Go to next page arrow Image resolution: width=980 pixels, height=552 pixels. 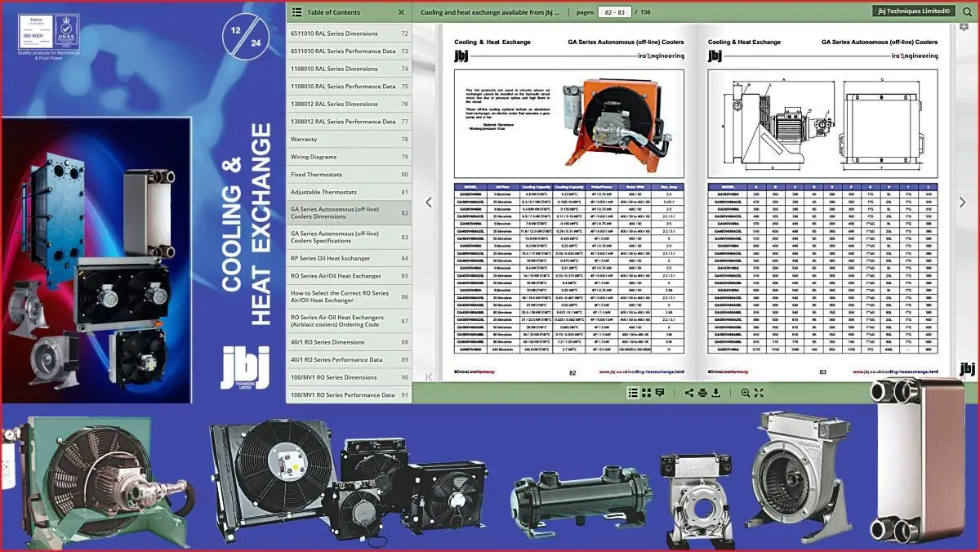tap(962, 203)
